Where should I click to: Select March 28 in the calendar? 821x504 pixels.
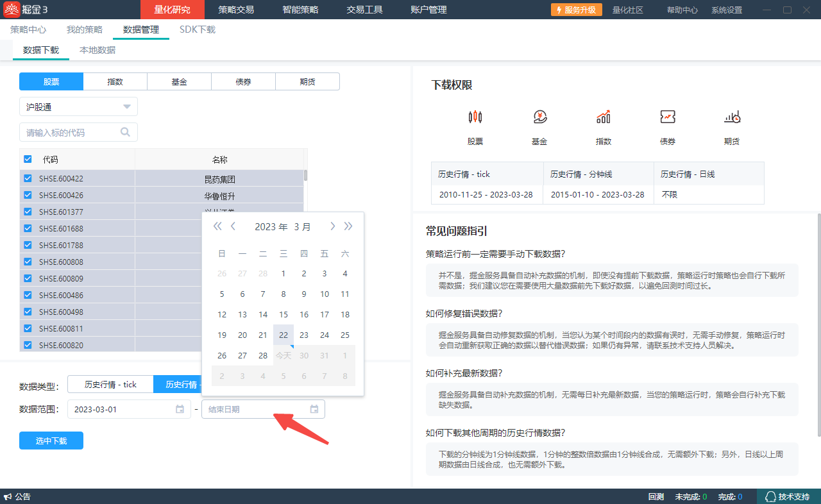tap(263, 355)
